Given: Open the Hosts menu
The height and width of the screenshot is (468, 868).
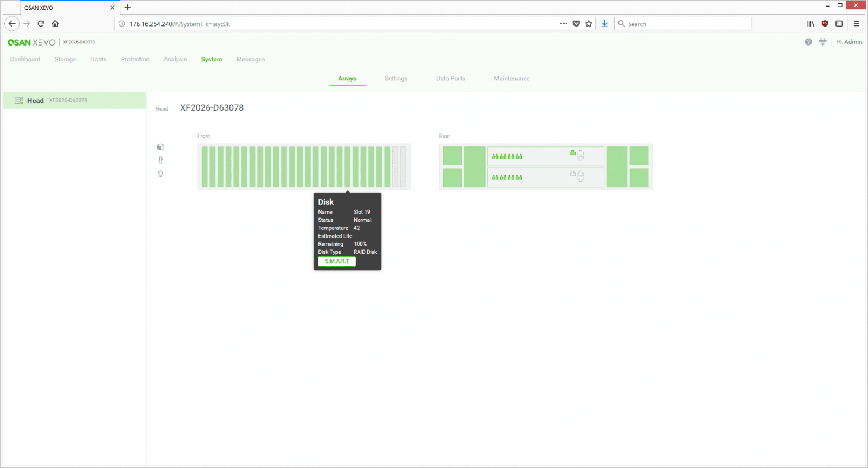Looking at the screenshot, I should pos(98,59).
